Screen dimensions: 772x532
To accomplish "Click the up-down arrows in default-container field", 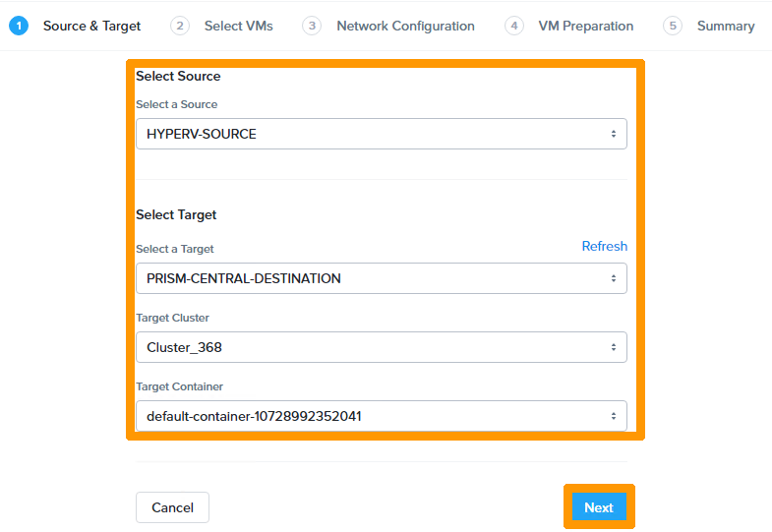I will [613, 416].
